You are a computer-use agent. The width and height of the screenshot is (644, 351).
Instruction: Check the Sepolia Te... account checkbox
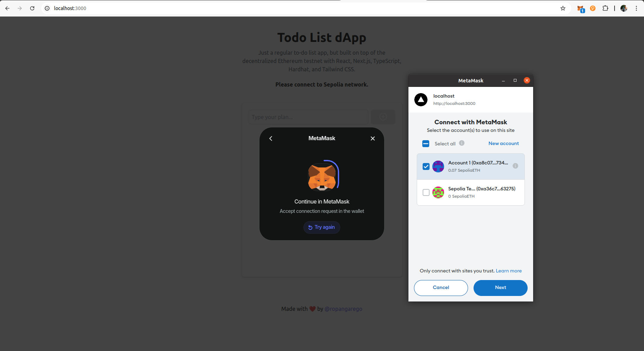point(426,192)
